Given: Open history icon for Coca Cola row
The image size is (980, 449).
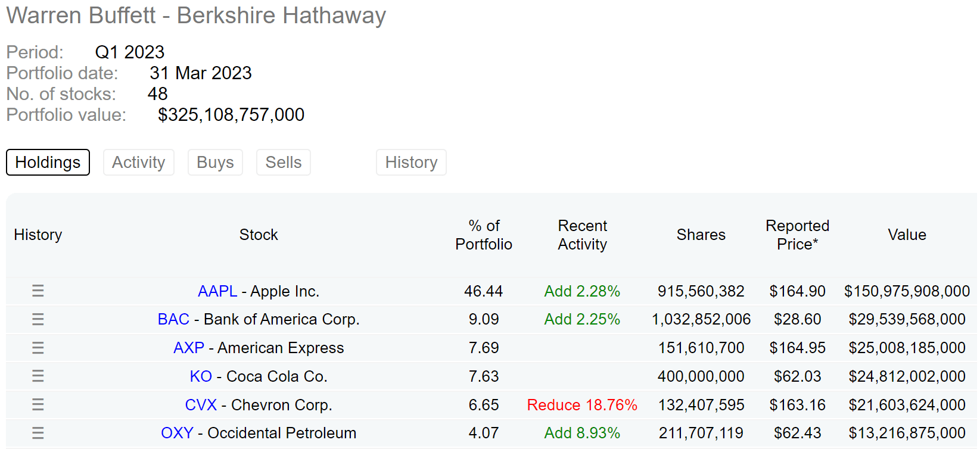Looking at the screenshot, I should click(38, 376).
